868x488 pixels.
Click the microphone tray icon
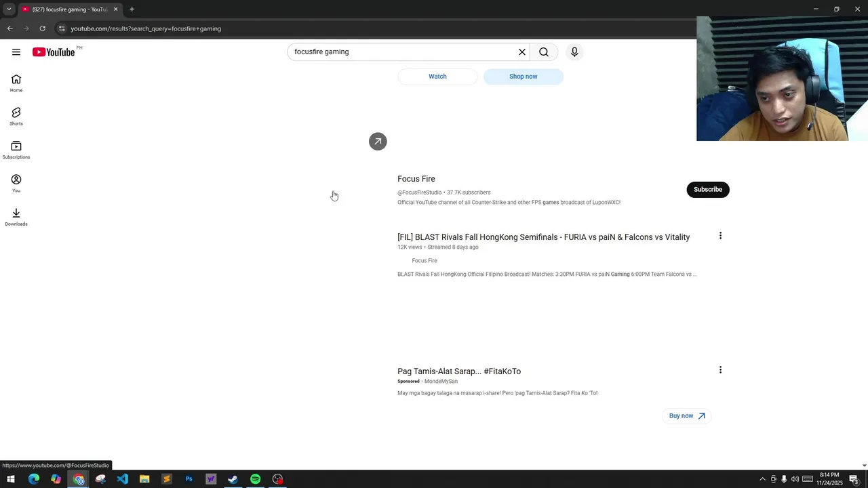[x=784, y=479]
